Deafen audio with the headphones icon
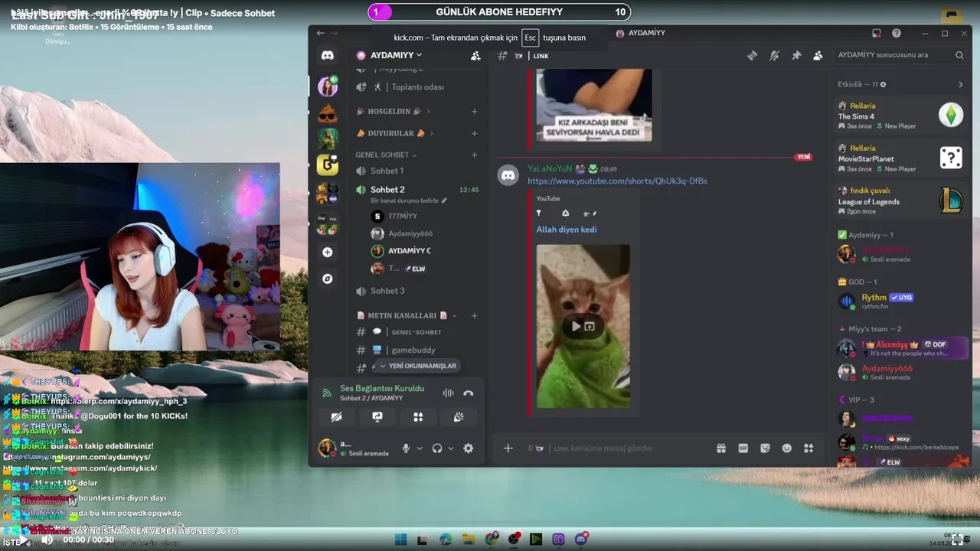The image size is (980, 551). click(437, 448)
